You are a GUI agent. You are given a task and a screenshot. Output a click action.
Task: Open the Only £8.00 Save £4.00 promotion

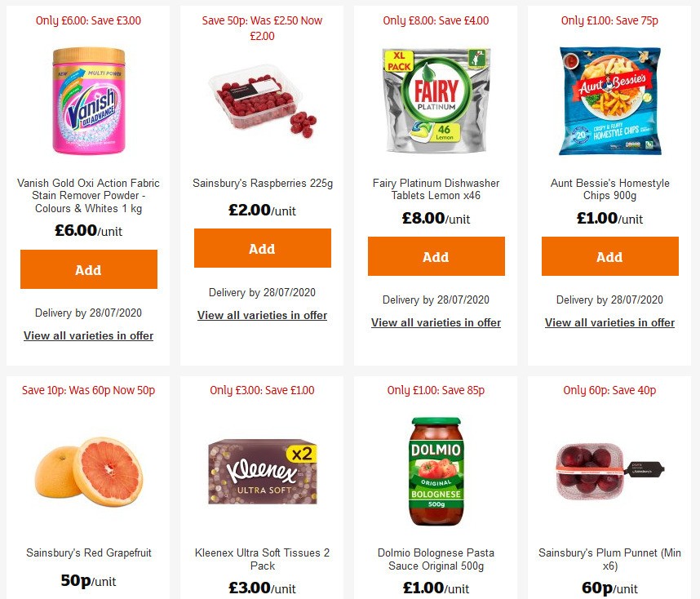pos(436,20)
